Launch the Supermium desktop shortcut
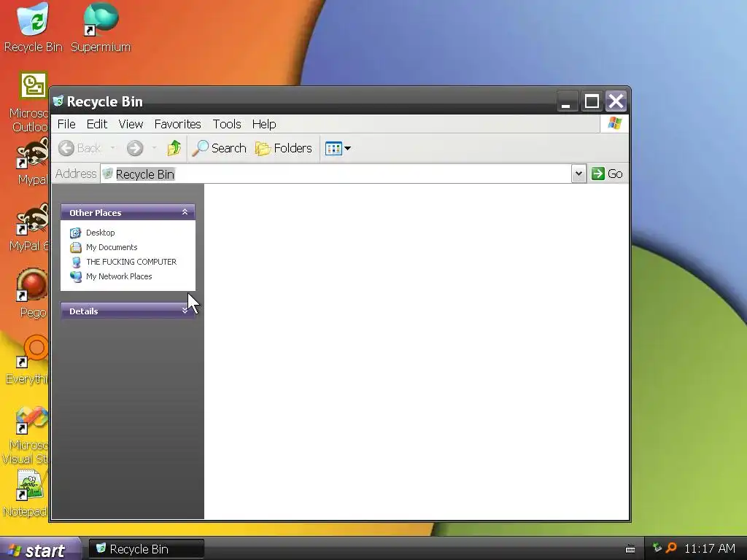The image size is (747, 560). pyautogui.click(x=101, y=27)
